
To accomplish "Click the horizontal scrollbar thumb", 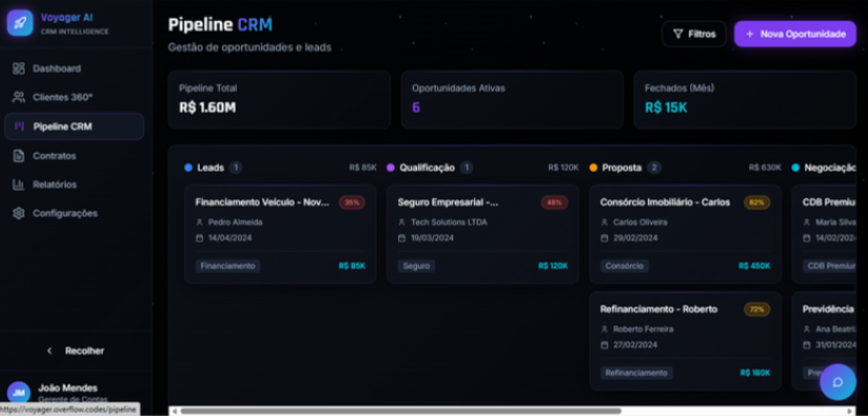I will (x=401, y=411).
